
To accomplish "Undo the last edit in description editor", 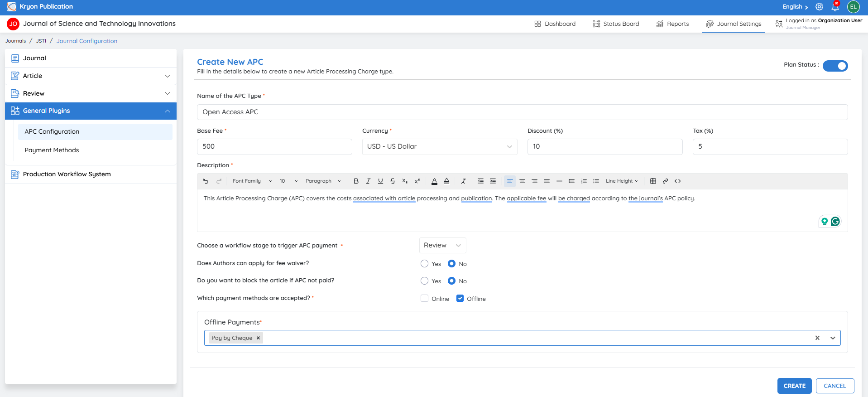I will tap(206, 181).
